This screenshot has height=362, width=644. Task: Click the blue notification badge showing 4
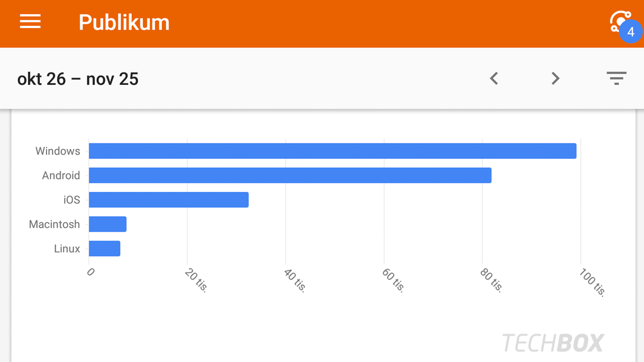pyautogui.click(x=630, y=32)
